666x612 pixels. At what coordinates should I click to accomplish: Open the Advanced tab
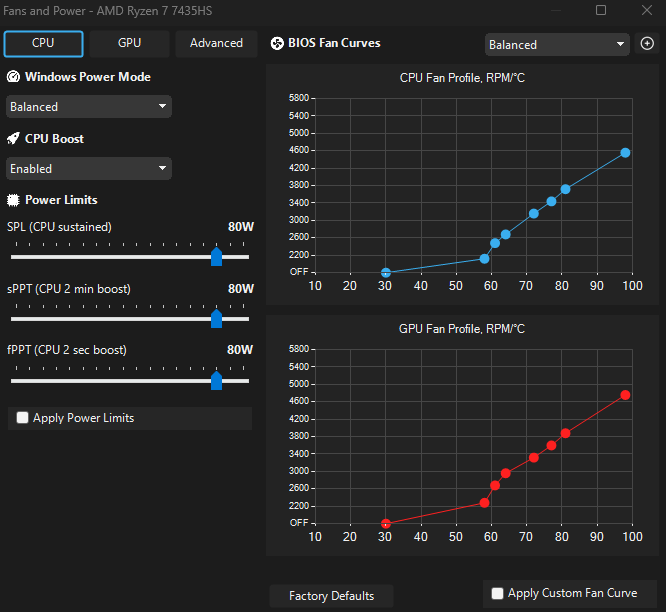(216, 43)
